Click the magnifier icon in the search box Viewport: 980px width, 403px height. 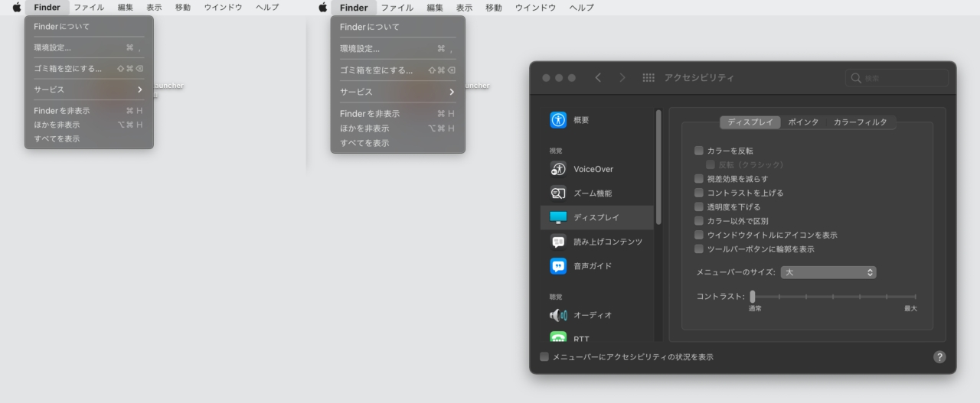tap(857, 78)
